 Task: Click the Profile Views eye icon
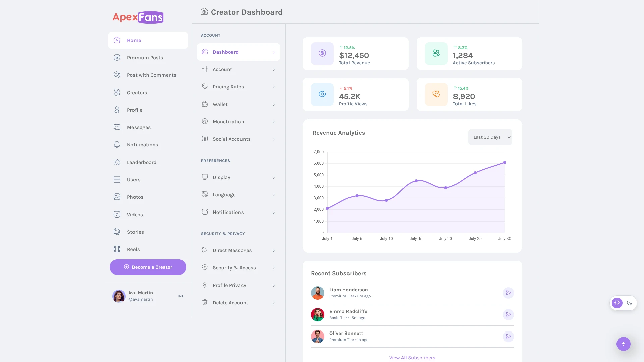(x=322, y=94)
